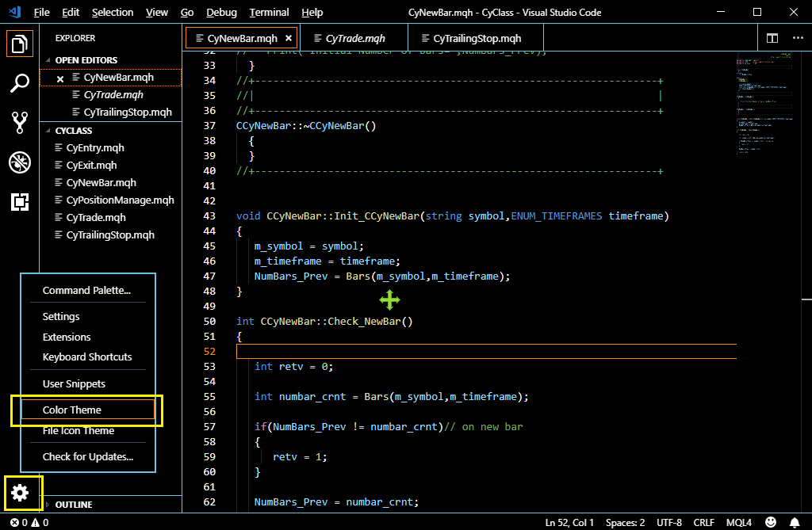Click UTF-8 encoding in status bar
The image size is (812, 530).
(x=669, y=523)
